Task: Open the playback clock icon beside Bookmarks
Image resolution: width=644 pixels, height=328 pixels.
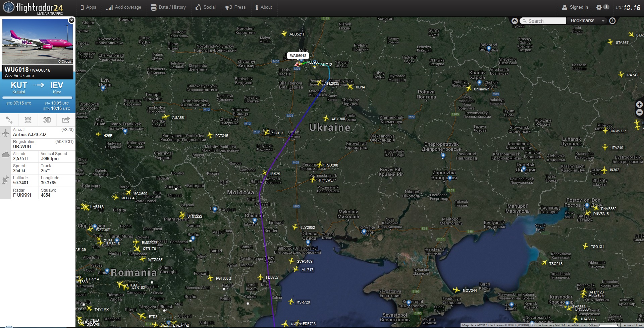Action: tap(612, 21)
